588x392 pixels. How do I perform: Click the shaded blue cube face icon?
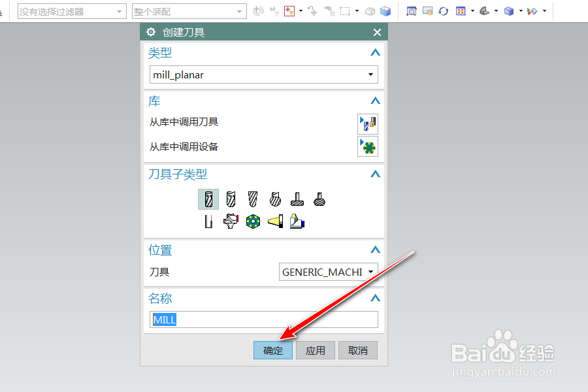[x=385, y=11]
